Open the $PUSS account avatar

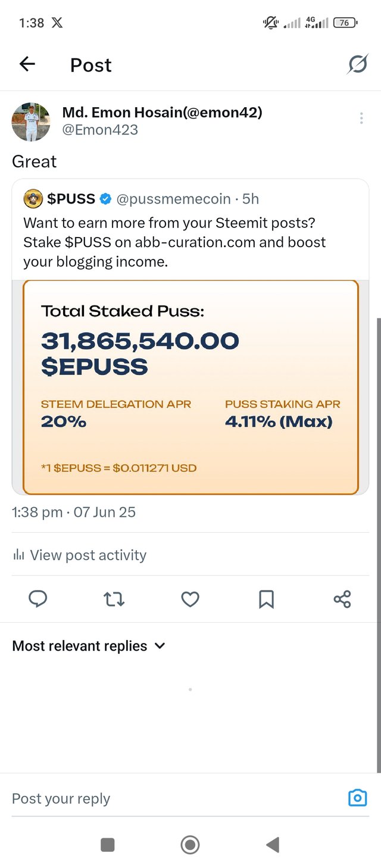click(x=33, y=199)
